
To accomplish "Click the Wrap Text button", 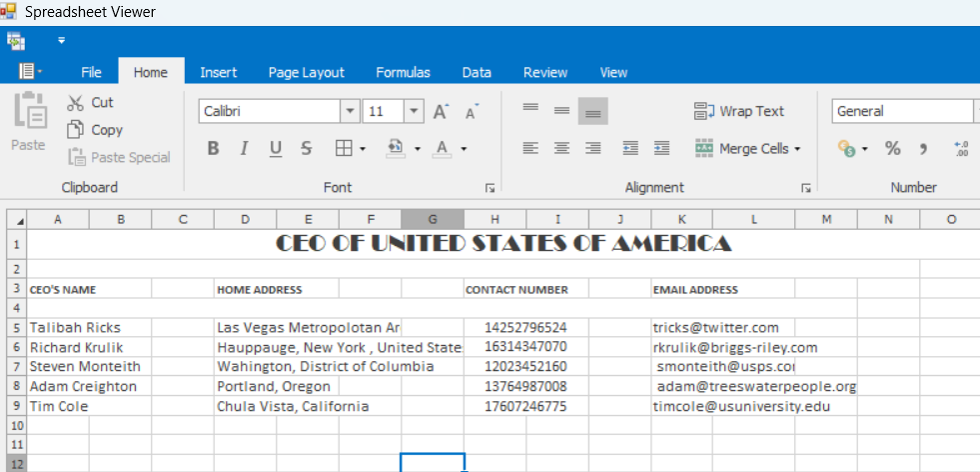I will pos(739,111).
